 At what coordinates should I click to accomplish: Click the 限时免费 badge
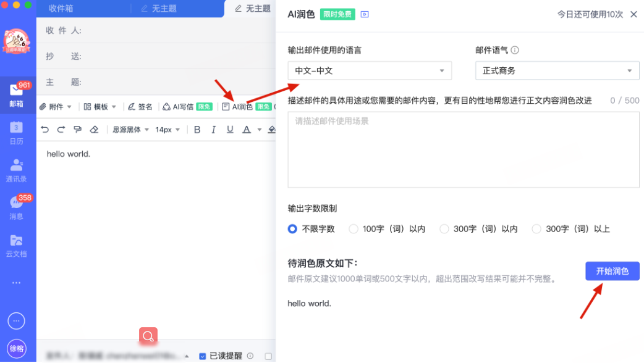337,14
